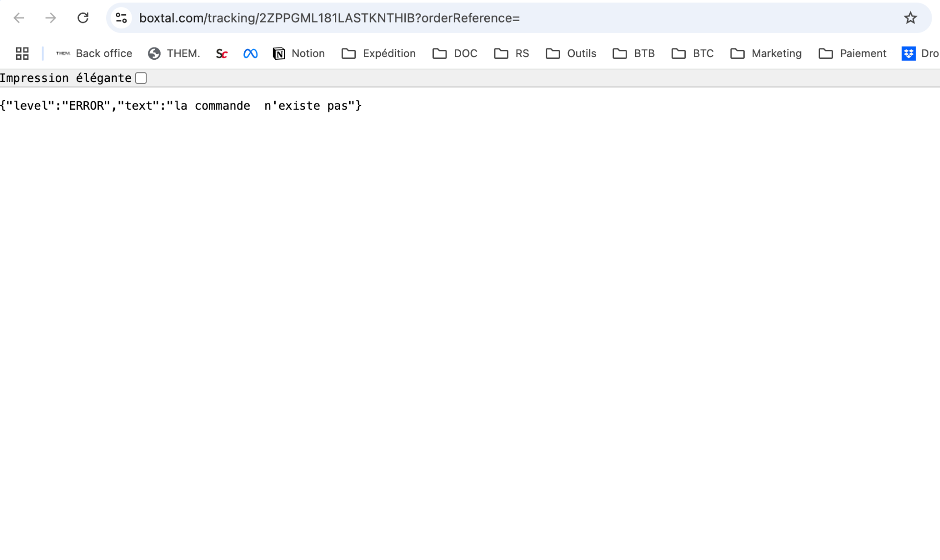Open the Meta bookmark icon
Image resolution: width=940 pixels, height=560 pixels.
(250, 53)
